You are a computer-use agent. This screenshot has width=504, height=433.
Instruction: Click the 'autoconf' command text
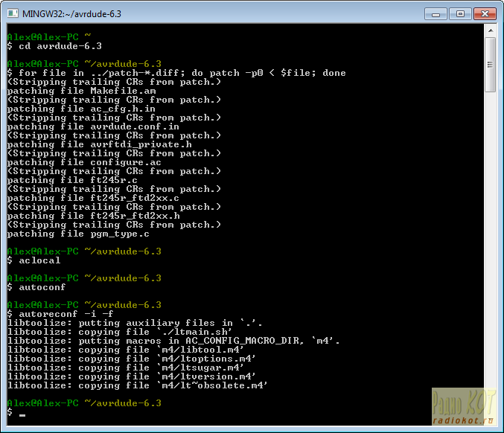point(42,287)
